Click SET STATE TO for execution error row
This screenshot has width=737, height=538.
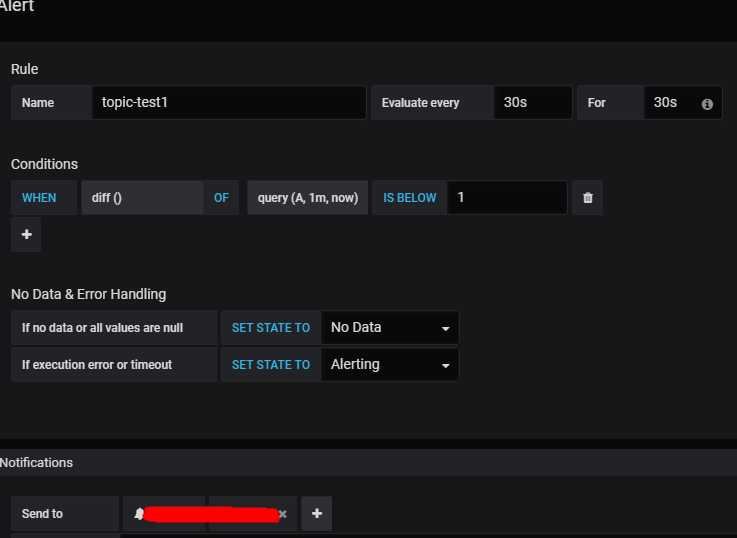pos(271,365)
